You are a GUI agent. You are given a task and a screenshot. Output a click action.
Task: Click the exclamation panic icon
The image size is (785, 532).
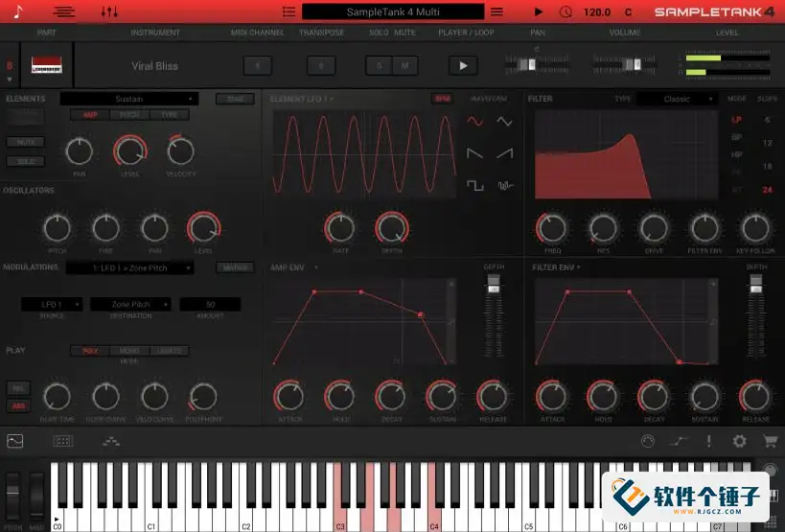pyautogui.click(x=709, y=441)
